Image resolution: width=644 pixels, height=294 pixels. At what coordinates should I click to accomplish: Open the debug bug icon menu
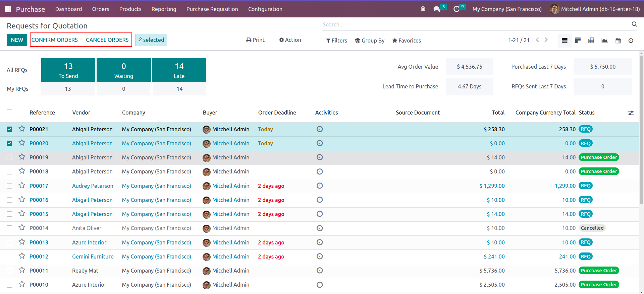[x=423, y=9]
